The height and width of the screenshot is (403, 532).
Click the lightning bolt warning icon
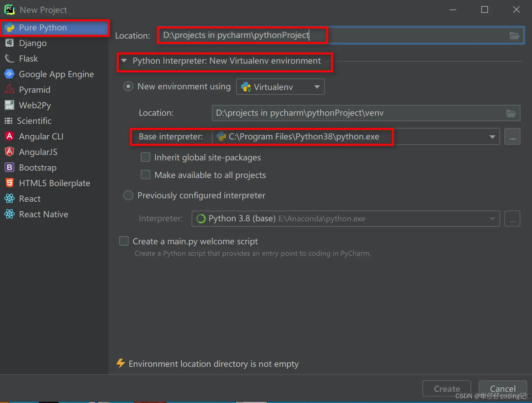click(x=121, y=363)
